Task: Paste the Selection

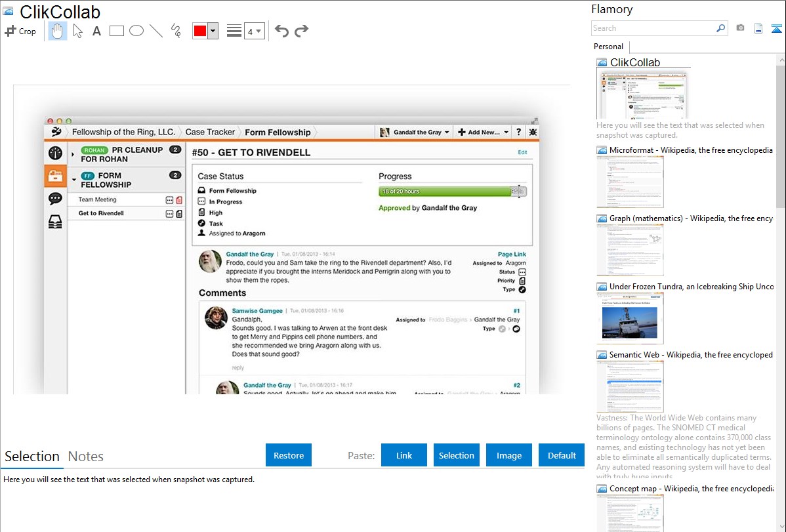Action: point(456,455)
